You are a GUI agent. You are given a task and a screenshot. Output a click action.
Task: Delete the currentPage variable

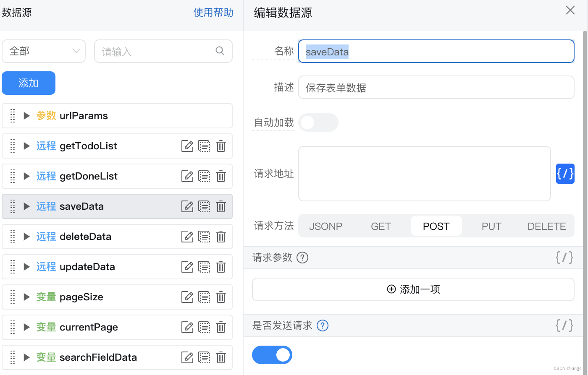pos(221,327)
